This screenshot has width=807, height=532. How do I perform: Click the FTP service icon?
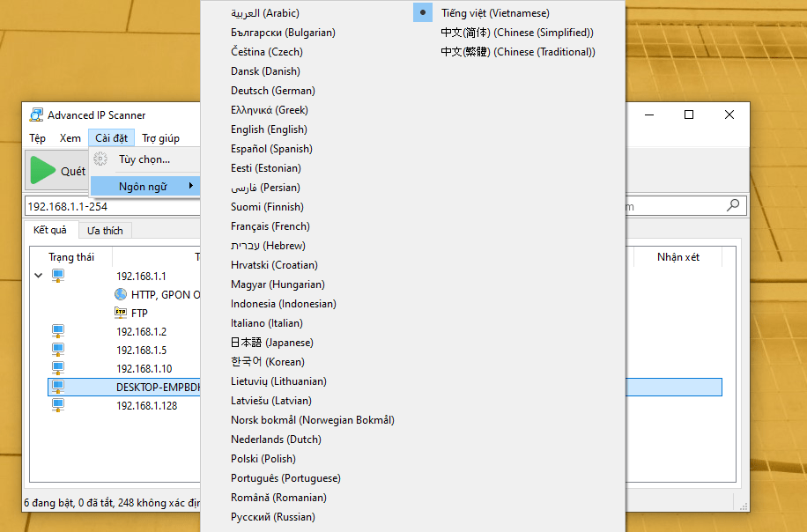point(121,313)
